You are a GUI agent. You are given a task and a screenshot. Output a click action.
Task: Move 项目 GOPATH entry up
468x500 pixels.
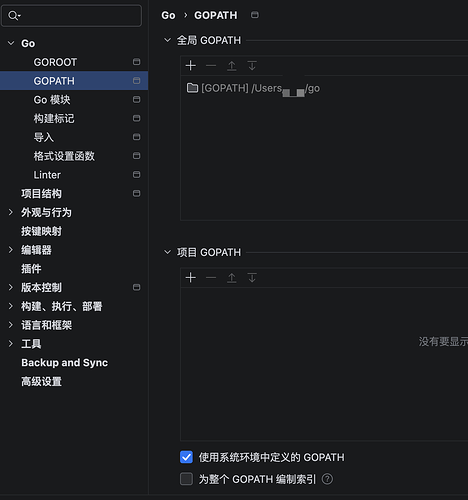[x=232, y=278]
